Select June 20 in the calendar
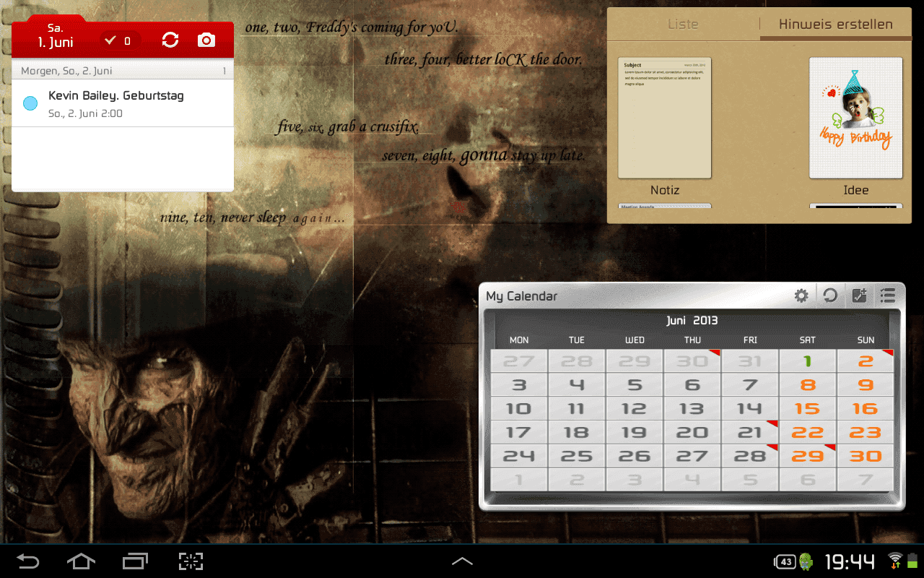The width and height of the screenshot is (924, 578). point(692,433)
